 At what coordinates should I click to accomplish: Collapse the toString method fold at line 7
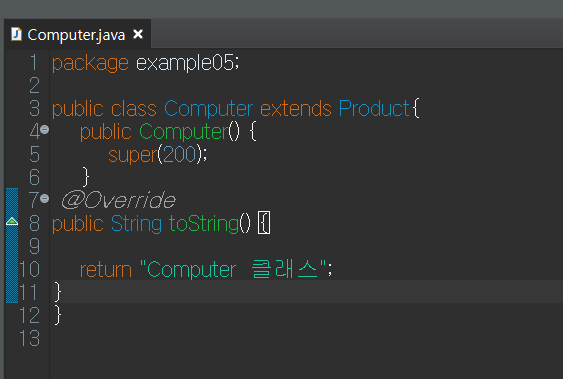tap(45, 198)
